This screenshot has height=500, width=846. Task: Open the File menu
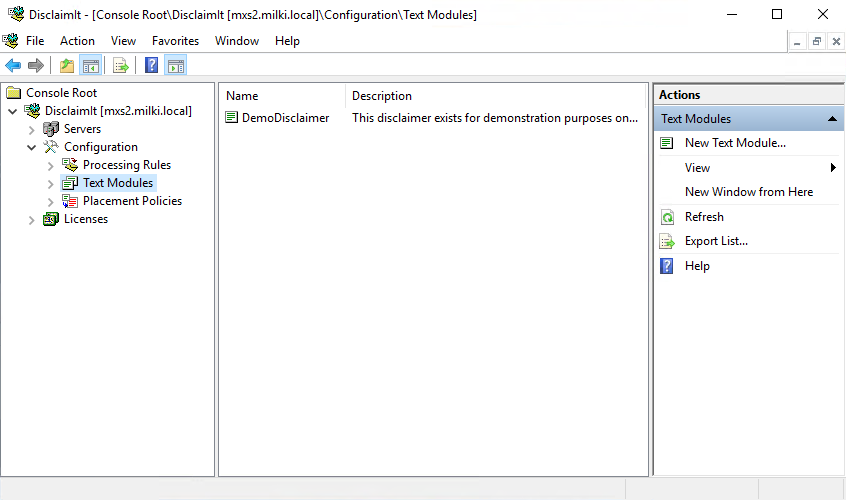click(35, 41)
